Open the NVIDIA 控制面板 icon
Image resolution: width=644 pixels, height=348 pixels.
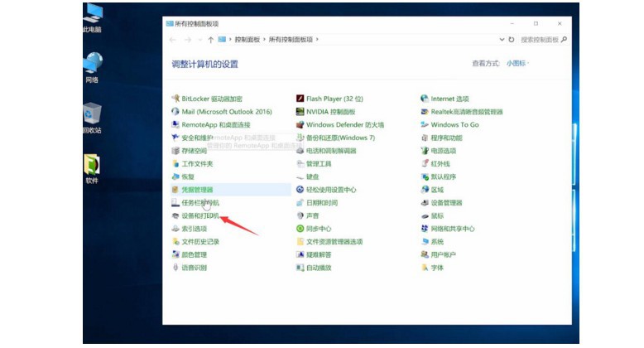point(300,112)
